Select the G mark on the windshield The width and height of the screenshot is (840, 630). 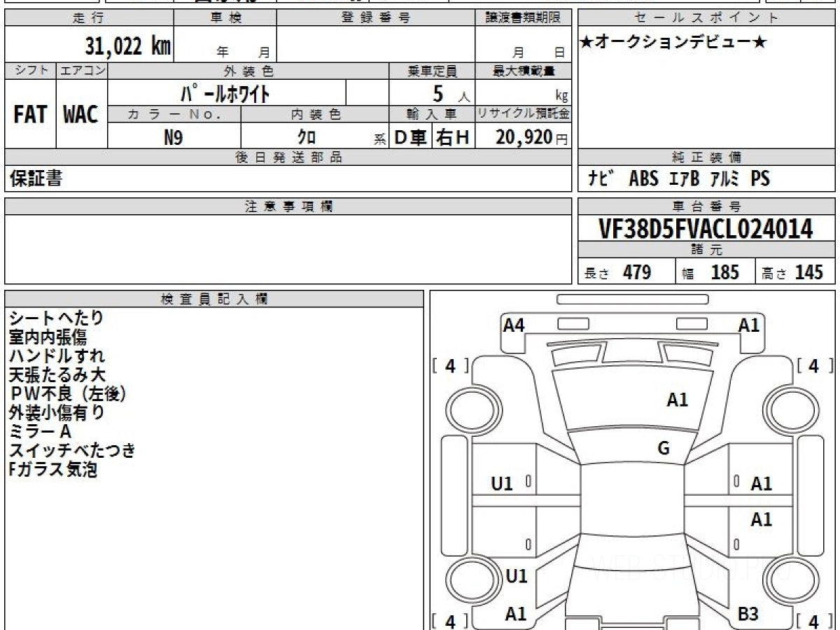click(x=664, y=449)
